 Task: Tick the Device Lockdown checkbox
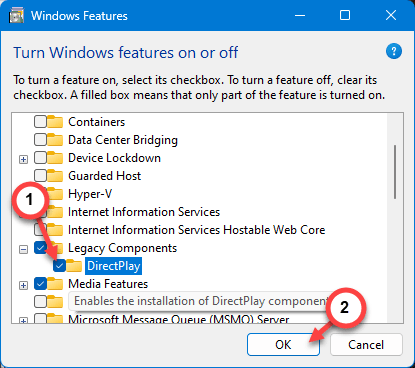(x=40, y=158)
